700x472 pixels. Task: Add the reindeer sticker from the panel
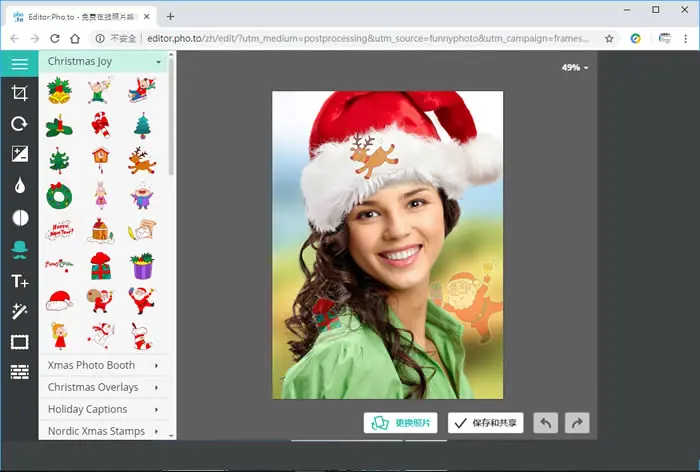click(x=142, y=160)
